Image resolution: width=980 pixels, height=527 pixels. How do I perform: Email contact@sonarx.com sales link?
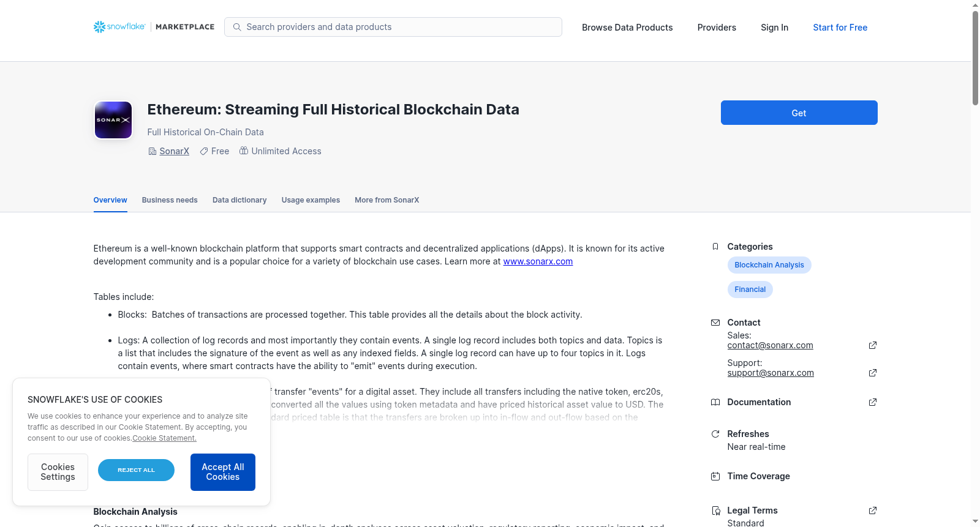click(770, 345)
